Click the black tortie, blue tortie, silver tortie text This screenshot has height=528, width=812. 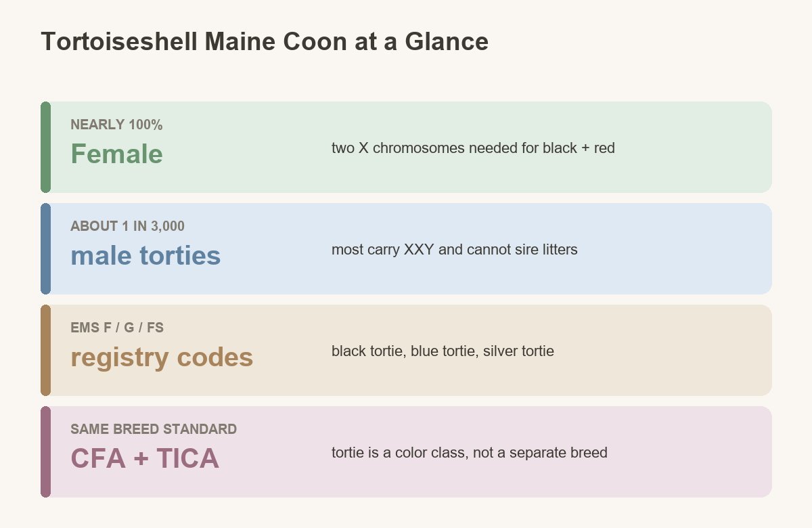(443, 351)
